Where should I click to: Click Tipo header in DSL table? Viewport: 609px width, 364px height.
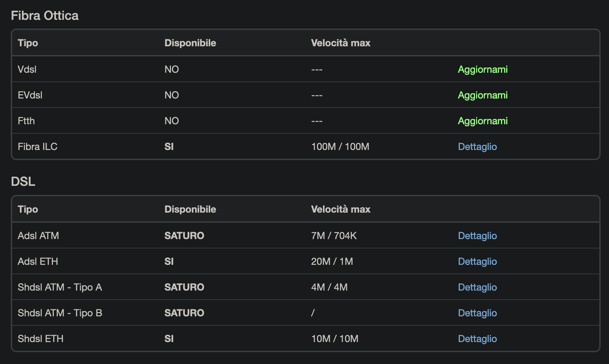point(28,209)
